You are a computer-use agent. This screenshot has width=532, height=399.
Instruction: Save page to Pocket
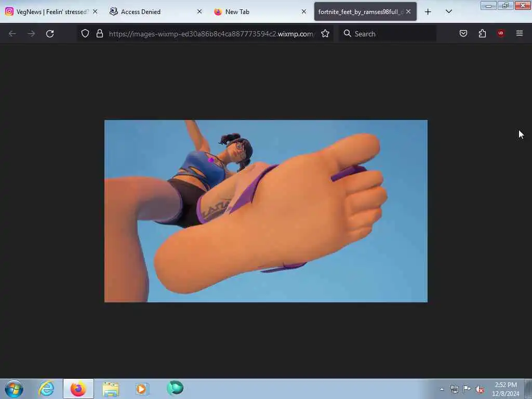coord(463,33)
